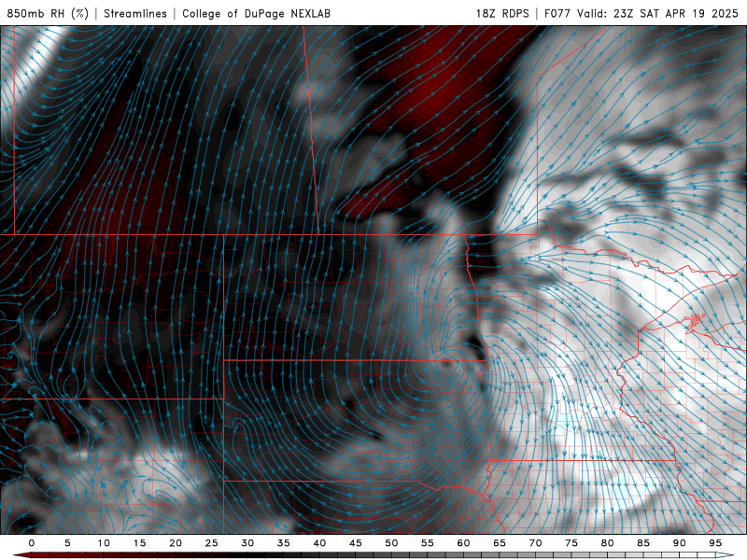Click the colorbar label "10"
The image size is (747, 560).
pyautogui.click(x=104, y=543)
